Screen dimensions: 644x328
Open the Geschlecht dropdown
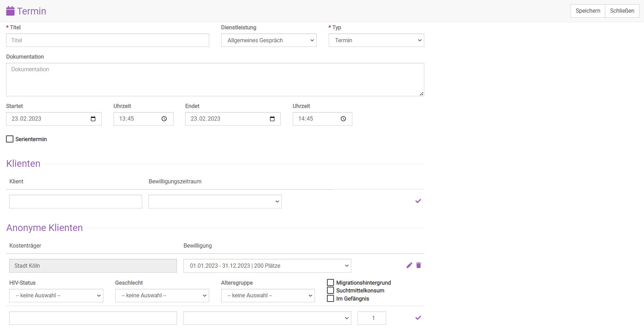click(162, 296)
